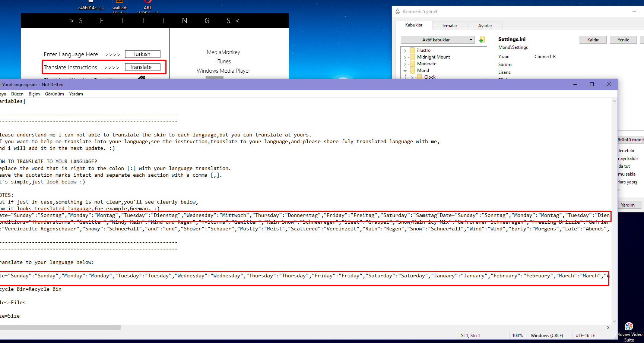Click the green plus new-skin icon in Rainmeter

coord(482,40)
